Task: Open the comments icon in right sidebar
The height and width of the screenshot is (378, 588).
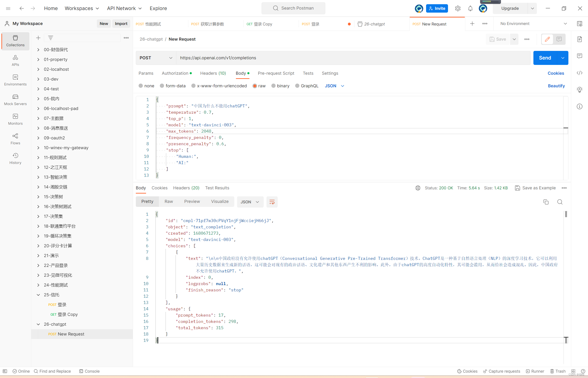Action: pyautogui.click(x=579, y=56)
